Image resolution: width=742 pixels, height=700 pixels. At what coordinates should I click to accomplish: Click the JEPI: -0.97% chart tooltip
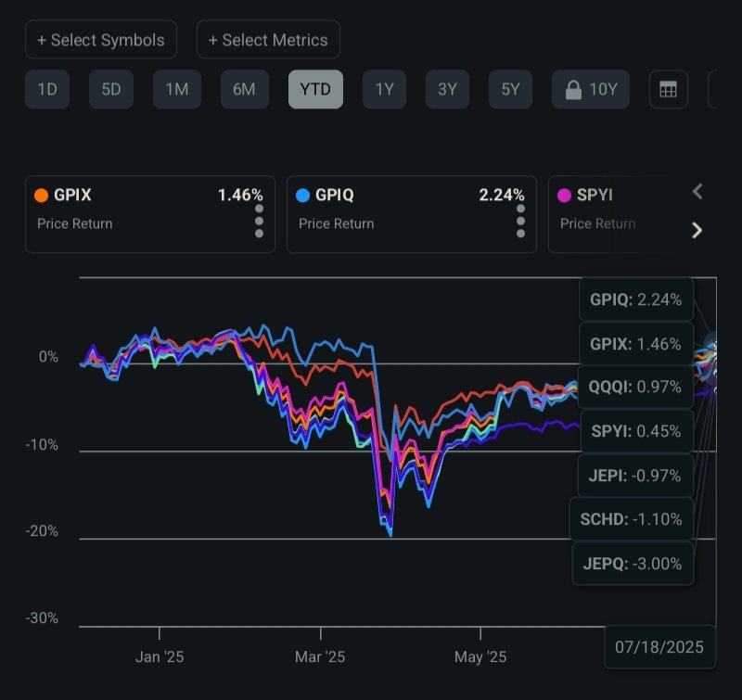coord(635,476)
